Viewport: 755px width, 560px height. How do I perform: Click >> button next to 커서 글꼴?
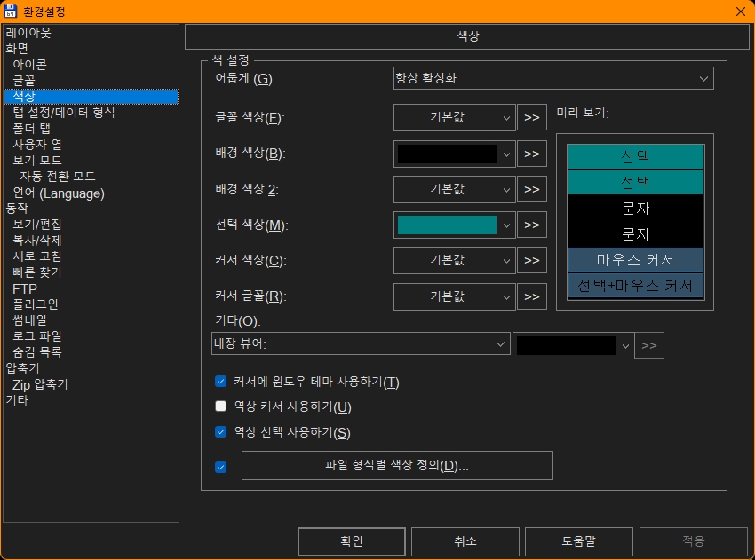pyautogui.click(x=531, y=296)
